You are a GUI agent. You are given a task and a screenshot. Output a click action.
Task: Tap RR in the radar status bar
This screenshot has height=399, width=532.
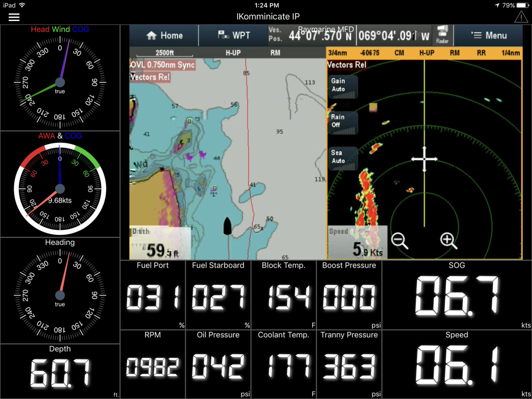(481, 53)
